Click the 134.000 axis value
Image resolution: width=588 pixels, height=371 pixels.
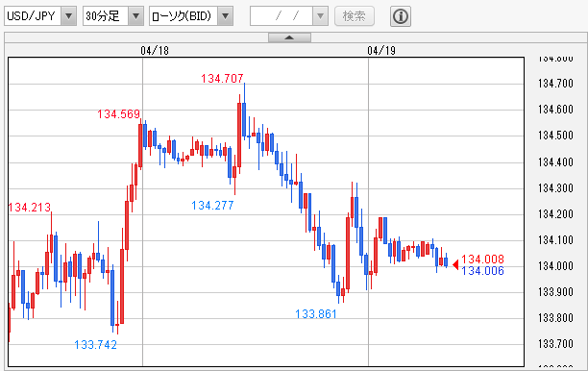(555, 266)
